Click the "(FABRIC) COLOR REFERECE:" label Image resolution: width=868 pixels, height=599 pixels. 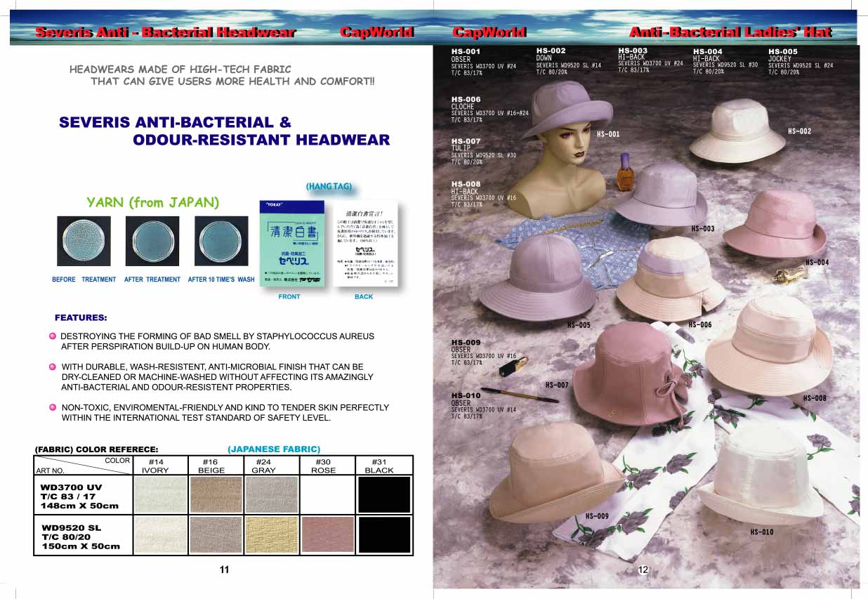(x=96, y=449)
